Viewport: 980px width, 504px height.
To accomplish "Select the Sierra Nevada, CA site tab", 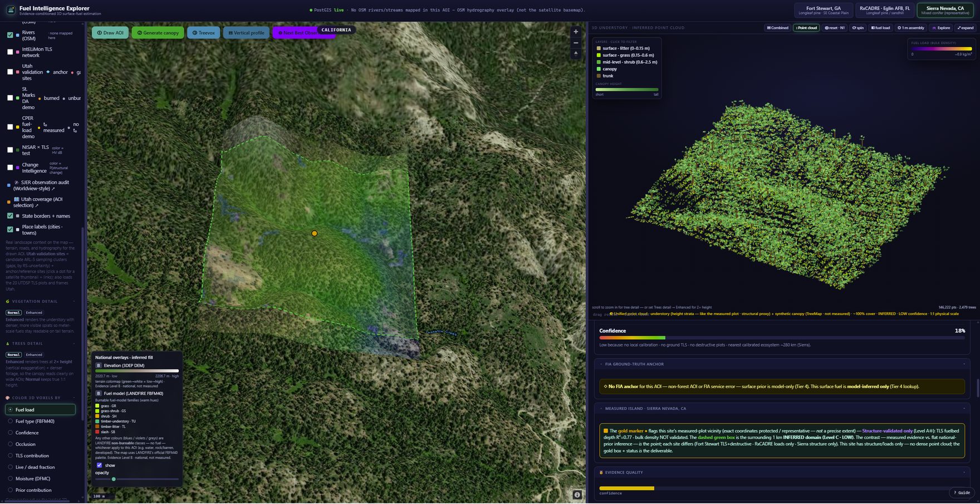I will (x=945, y=11).
